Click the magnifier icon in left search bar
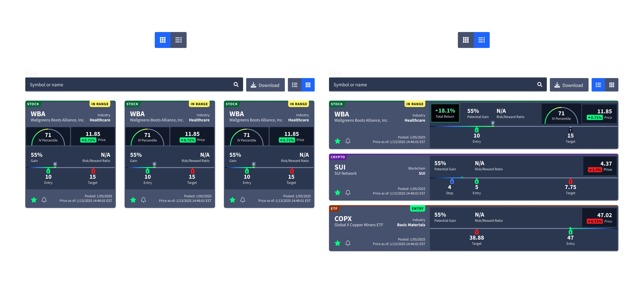 point(236,85)
